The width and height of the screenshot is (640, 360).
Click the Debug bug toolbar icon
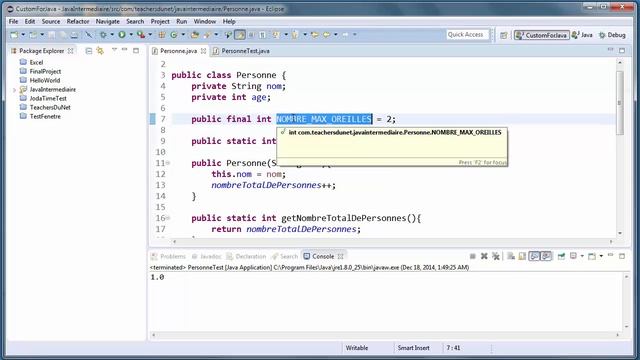click(x=103, y=35)
